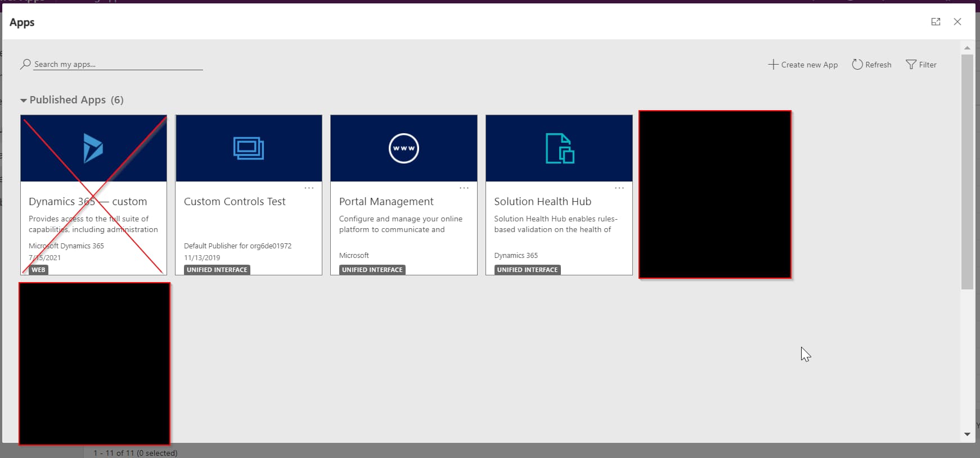The height and width of the screenshot is (458, 980).
Task: Click the Dynamics 365 logo icon
Action: coord(93,148)
